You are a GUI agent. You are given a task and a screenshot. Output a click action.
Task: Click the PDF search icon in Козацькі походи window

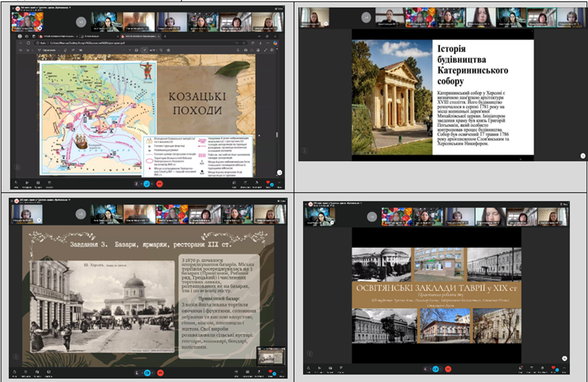pos(238,50)
